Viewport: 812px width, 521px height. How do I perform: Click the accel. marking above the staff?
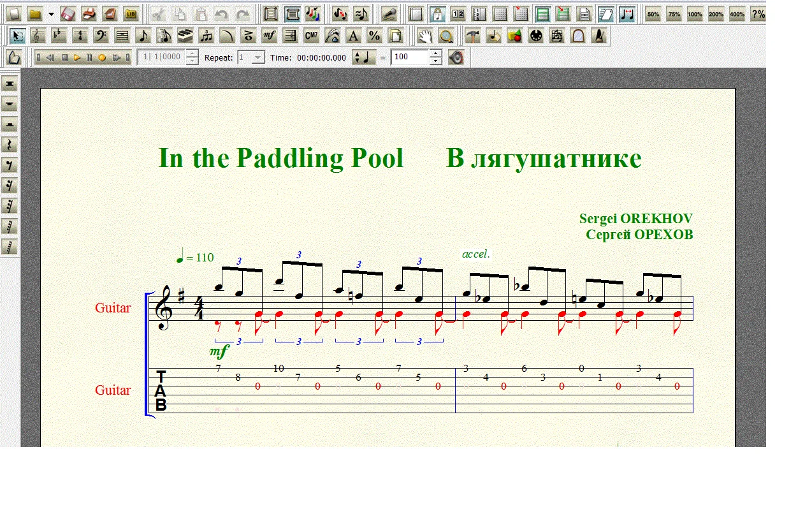click(476, 254)
